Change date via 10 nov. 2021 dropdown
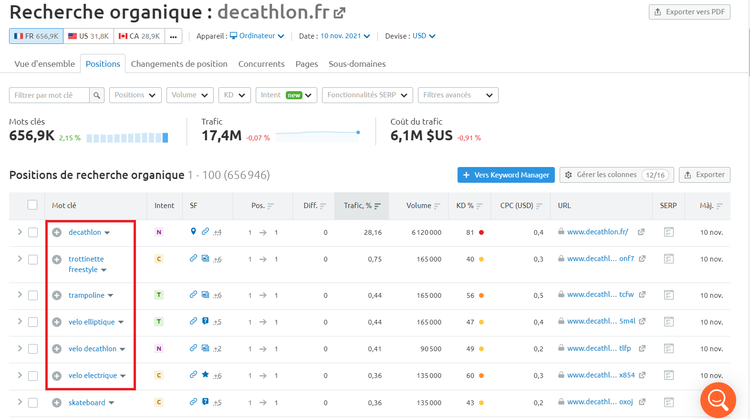The image size is (750, 419). point(345,36)
